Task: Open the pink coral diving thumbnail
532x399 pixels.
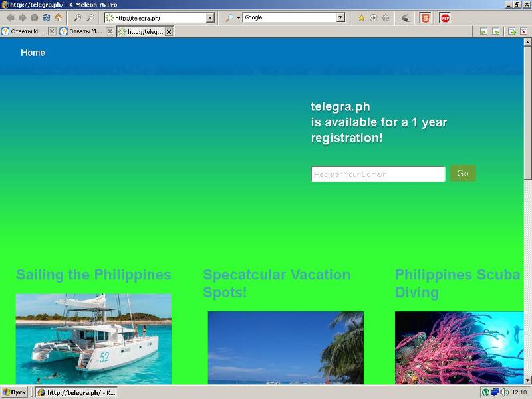Action: pos(459,348)
